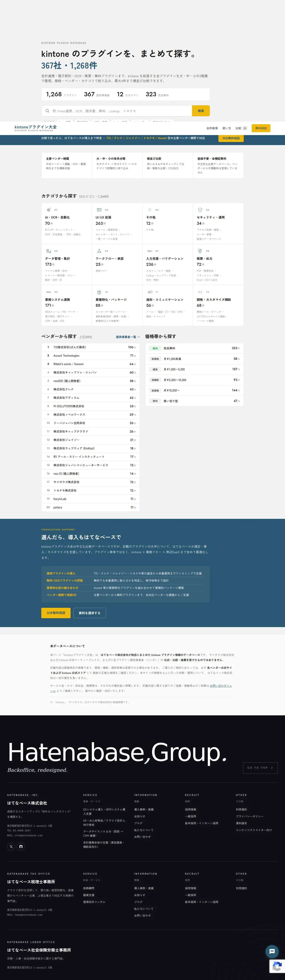Select the ワークフロー・承認 category icon
285x980 pixels.
[99, 251]
